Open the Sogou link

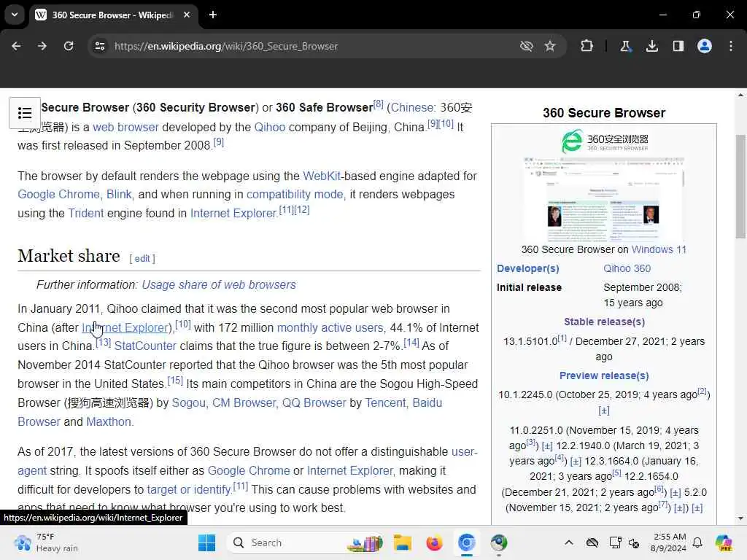[x=189, y=402]
